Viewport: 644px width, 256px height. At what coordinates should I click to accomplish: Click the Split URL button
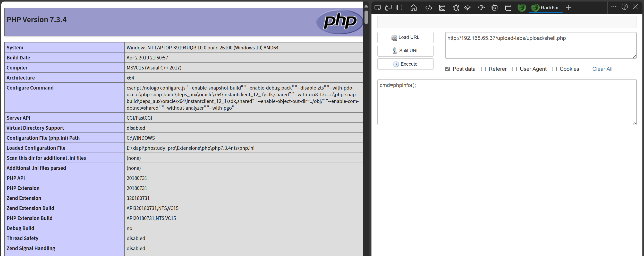405,51
